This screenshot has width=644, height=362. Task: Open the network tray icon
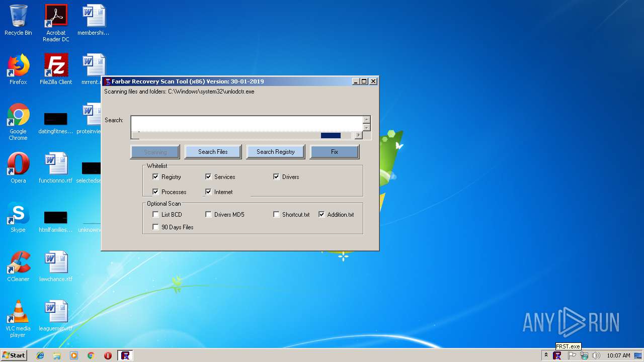pyautogui.click(x=584, y=355)
